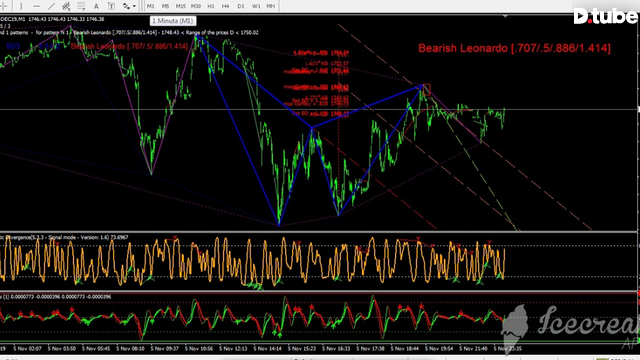
Task: Click the Divergence indicator title label
Action: coord(64,237)
